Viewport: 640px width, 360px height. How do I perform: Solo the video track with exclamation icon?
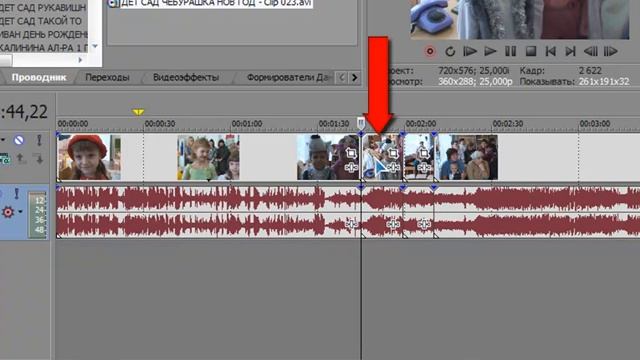point(39,140)
